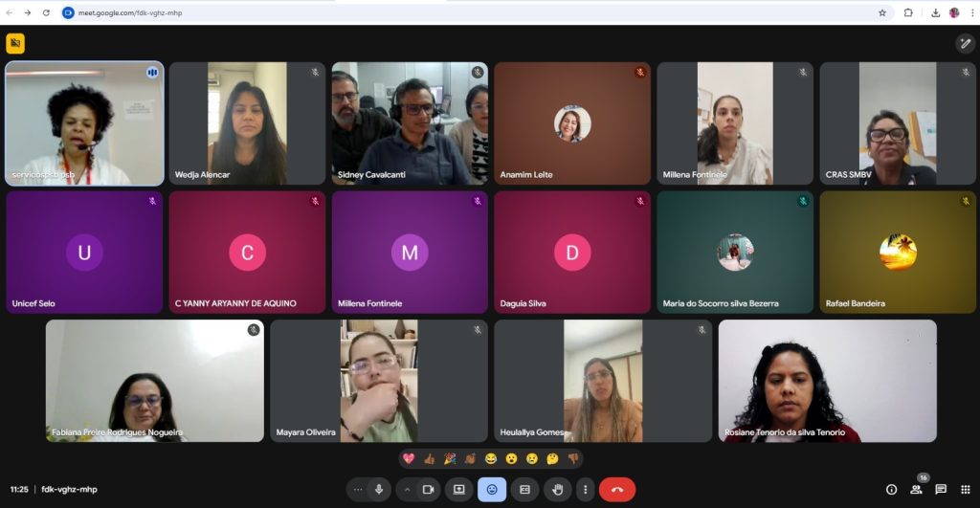Toggle the closed captions button
This screenshot has width=980, height=508.
pos(524,489)
